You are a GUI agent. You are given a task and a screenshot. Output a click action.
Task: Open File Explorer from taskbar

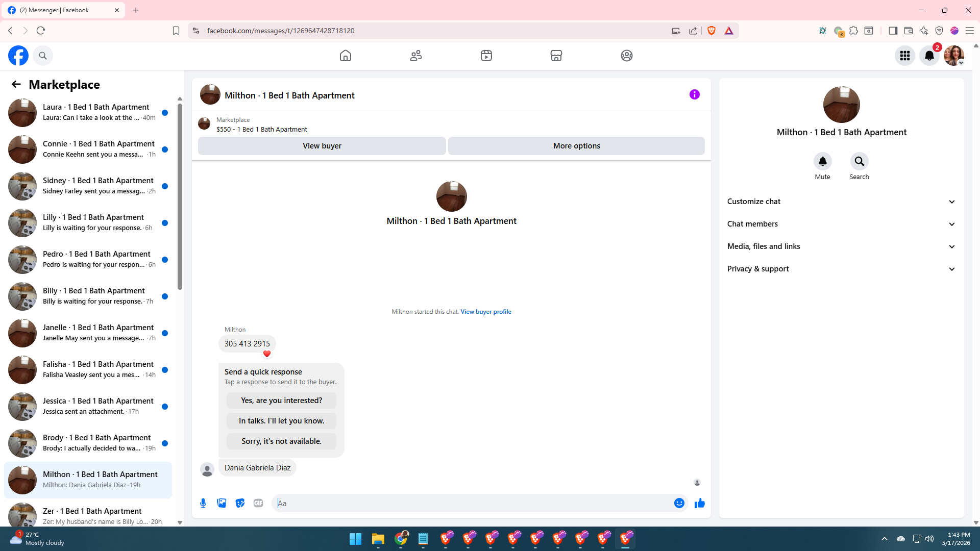(x=378, y=539)
